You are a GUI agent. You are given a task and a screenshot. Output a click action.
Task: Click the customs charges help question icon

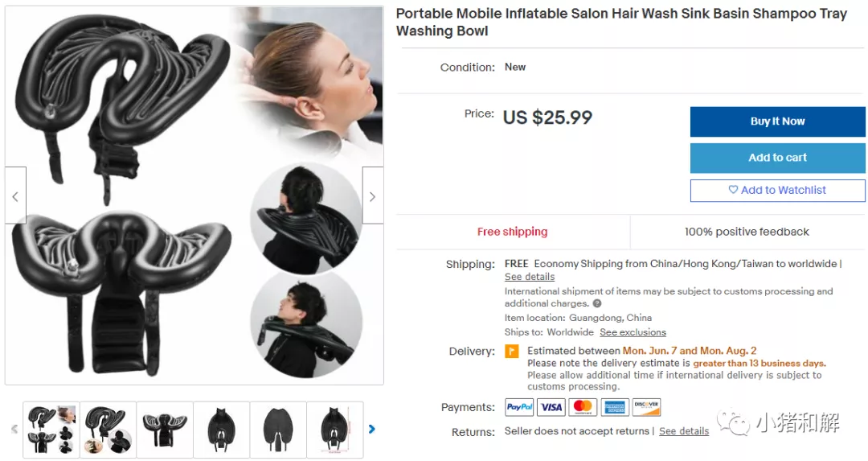pyautogui.click(x=597, y=303)
